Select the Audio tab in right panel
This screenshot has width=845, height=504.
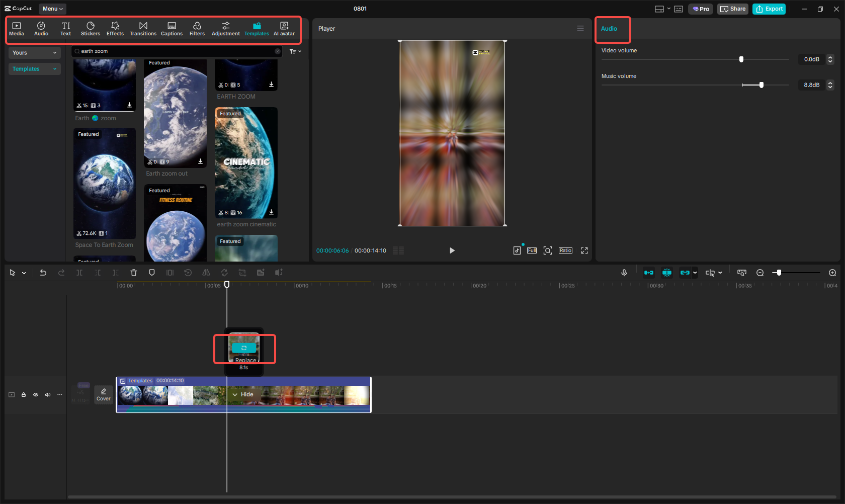(x=609, y=29)
